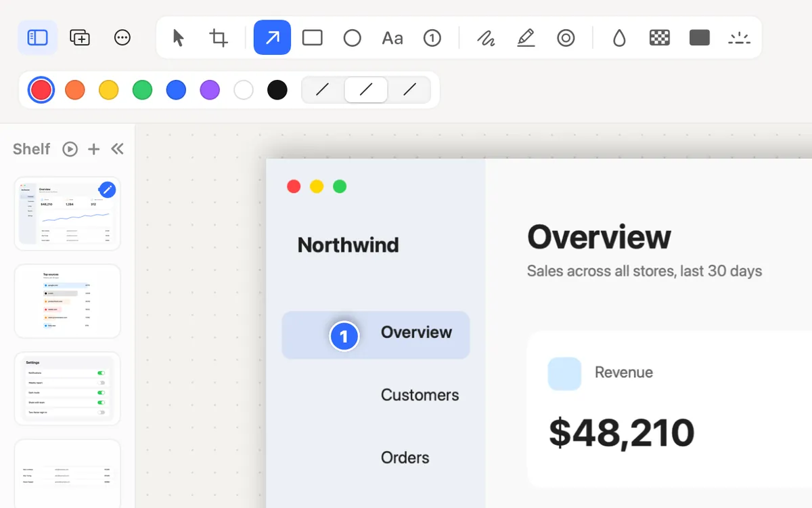Viewport: 812px width, 508px height.
Task: Choose the thick line width option
Action: coord(409,89)
